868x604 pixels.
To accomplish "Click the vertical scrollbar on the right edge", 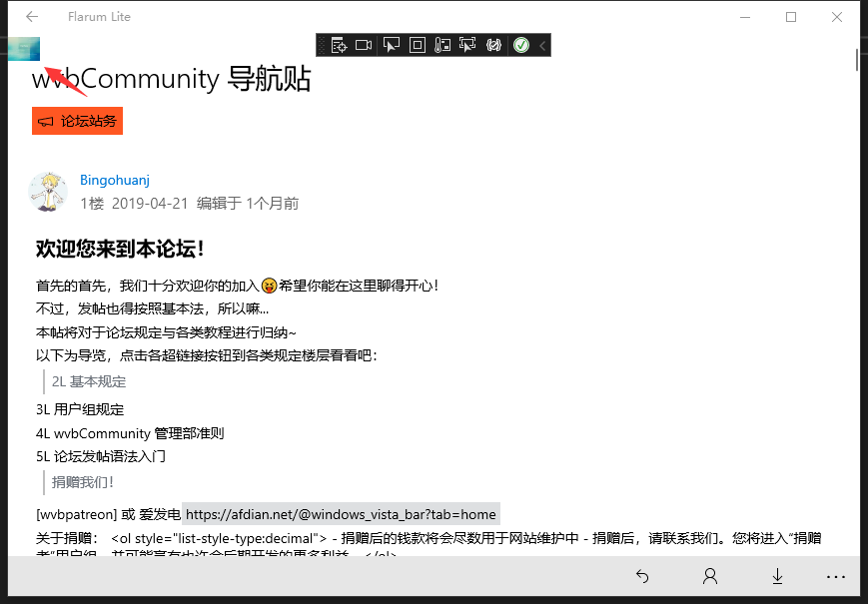I will (x=857, y=59).
